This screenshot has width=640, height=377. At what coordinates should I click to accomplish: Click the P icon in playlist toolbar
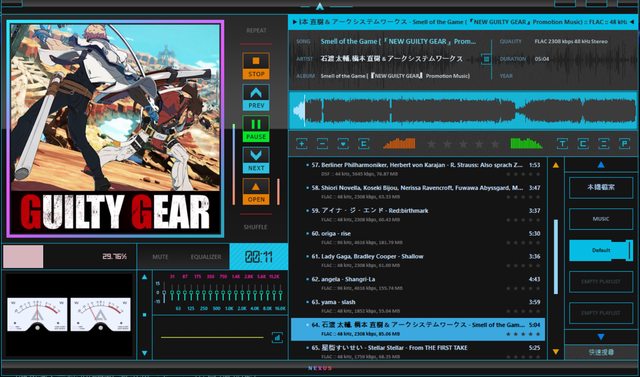[624, 144]
